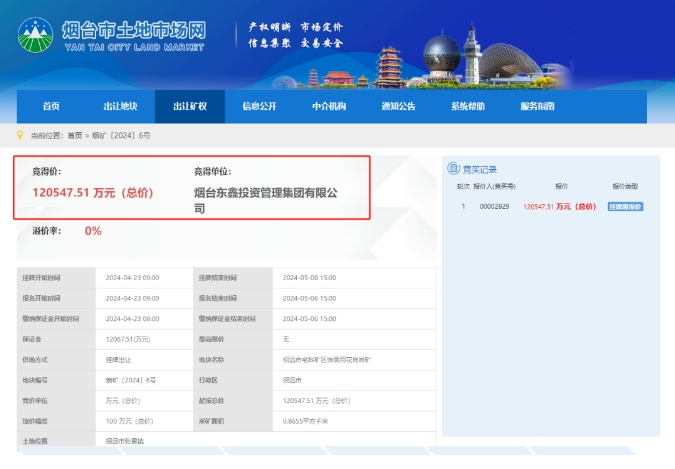Go to the 出让地块 menu section
This screenshot has width=675, height=469.
120,106
